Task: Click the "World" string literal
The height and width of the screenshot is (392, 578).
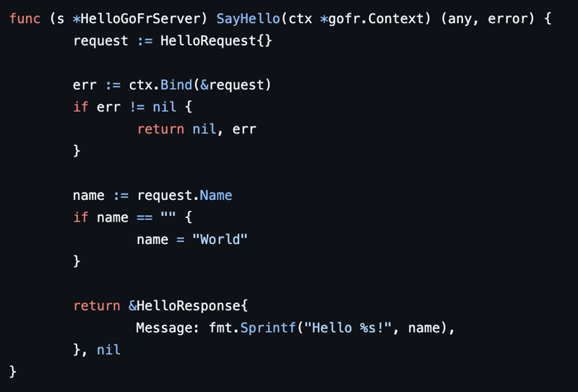Action: click(220, 240)
